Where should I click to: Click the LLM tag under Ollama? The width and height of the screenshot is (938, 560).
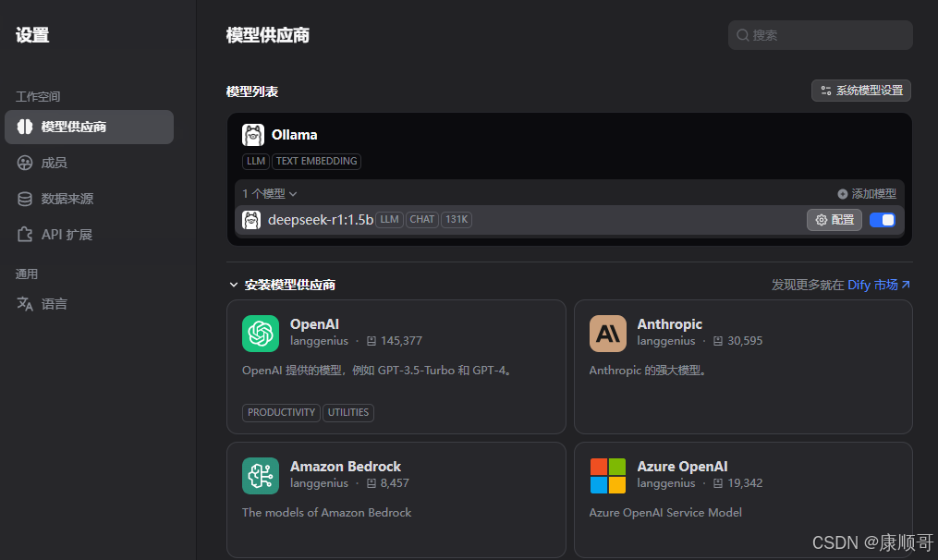[255, 162]
